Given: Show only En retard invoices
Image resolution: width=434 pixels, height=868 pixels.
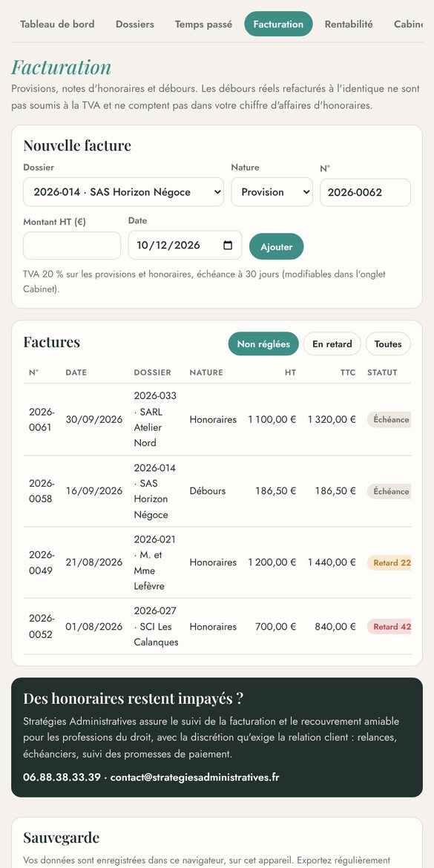Looking at the screenshot, I should (332, 343).
